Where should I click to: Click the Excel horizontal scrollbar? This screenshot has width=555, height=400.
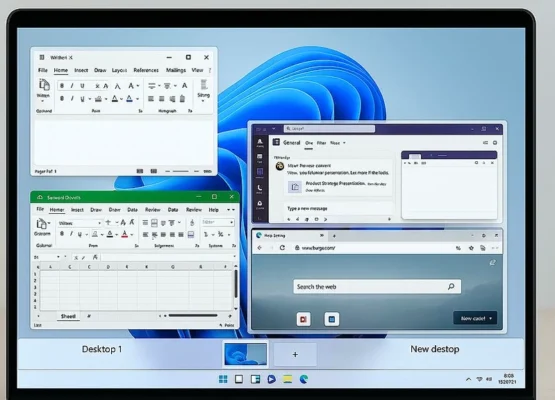click(x=193, y=315)
